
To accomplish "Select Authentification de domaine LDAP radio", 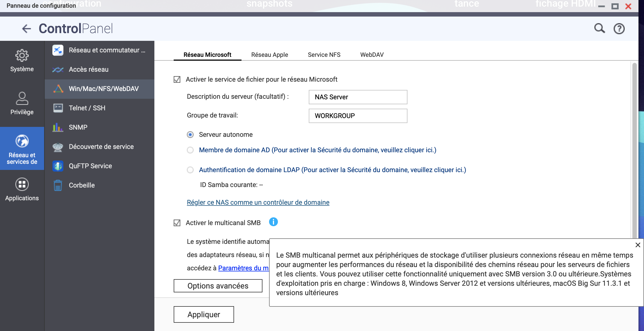I will tap(190, 170).
